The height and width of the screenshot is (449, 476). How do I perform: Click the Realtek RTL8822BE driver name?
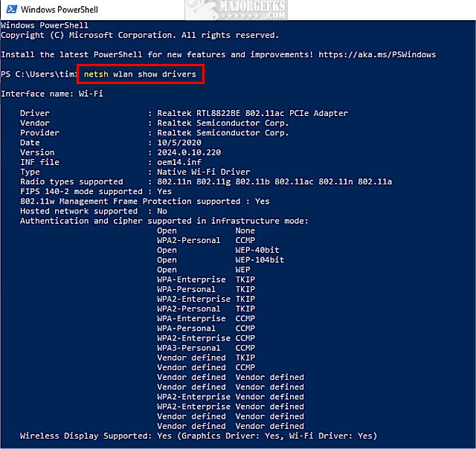click(x=252, y=113)
